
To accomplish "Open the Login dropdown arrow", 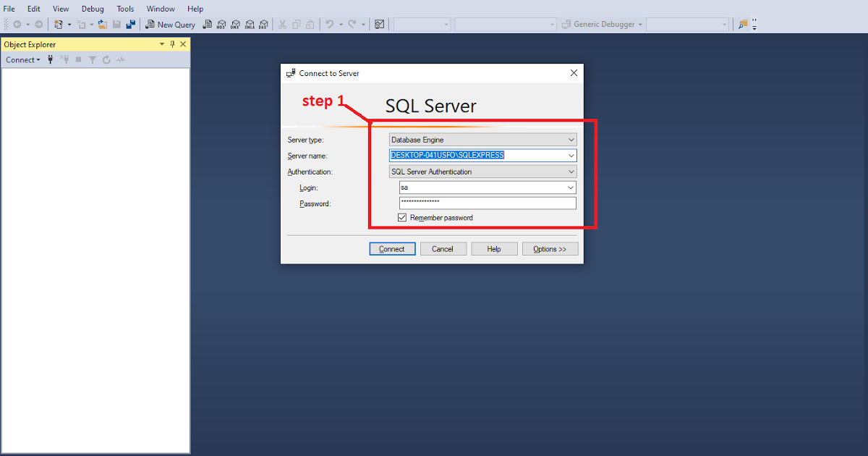I will click(x=571, y=187).
